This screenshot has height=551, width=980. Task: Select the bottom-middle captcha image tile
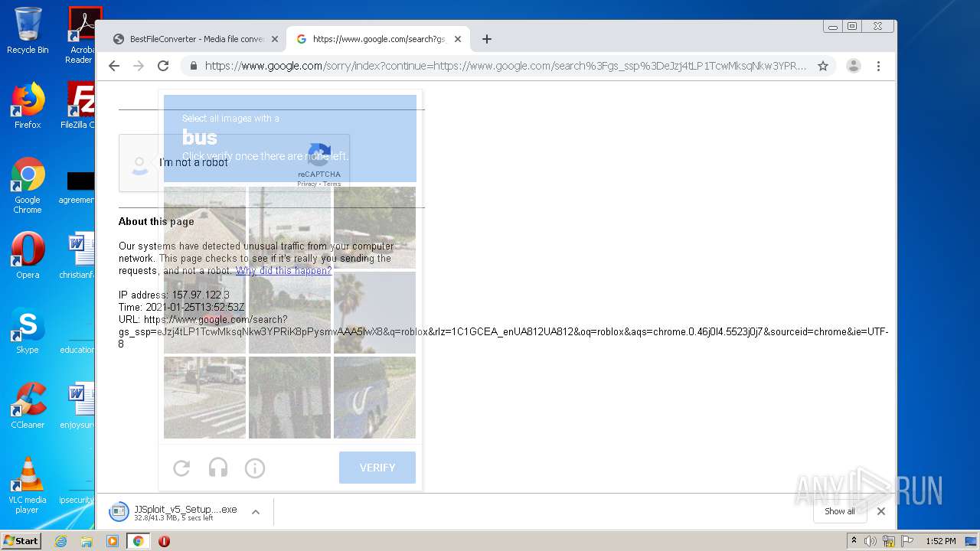[289, 397]
